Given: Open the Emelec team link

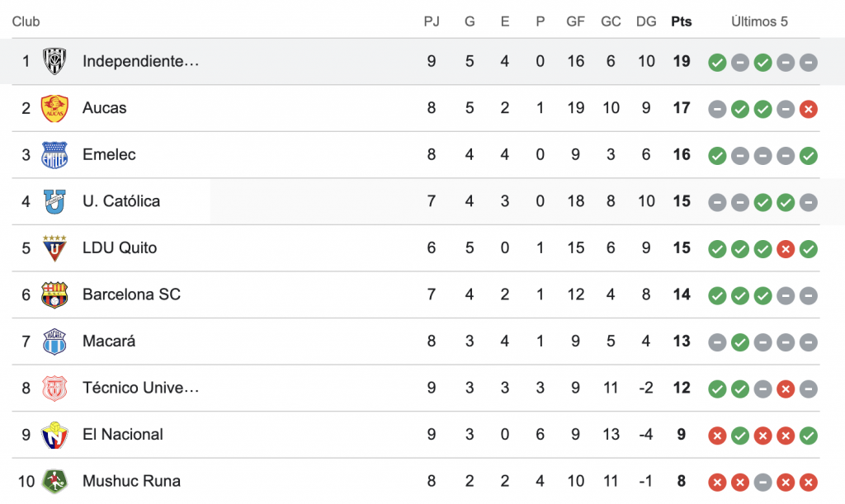Looking at the screenshot, I should (x=109, y=155).
